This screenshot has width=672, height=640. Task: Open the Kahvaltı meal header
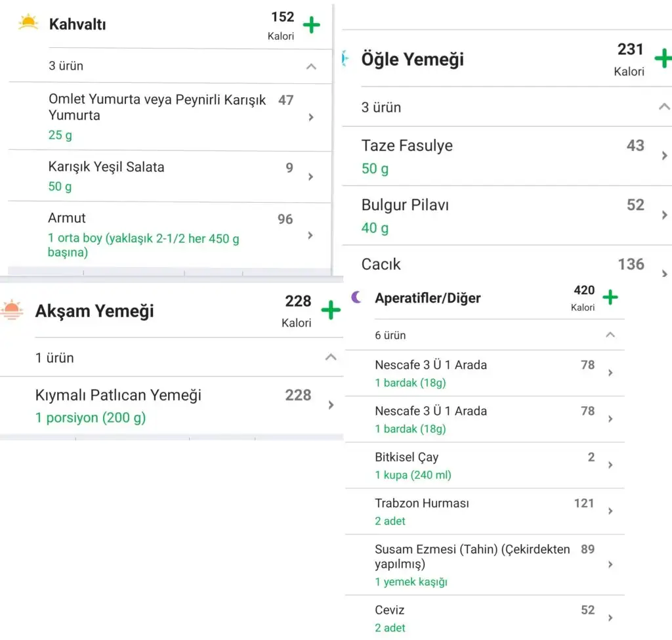pos(77,25)
